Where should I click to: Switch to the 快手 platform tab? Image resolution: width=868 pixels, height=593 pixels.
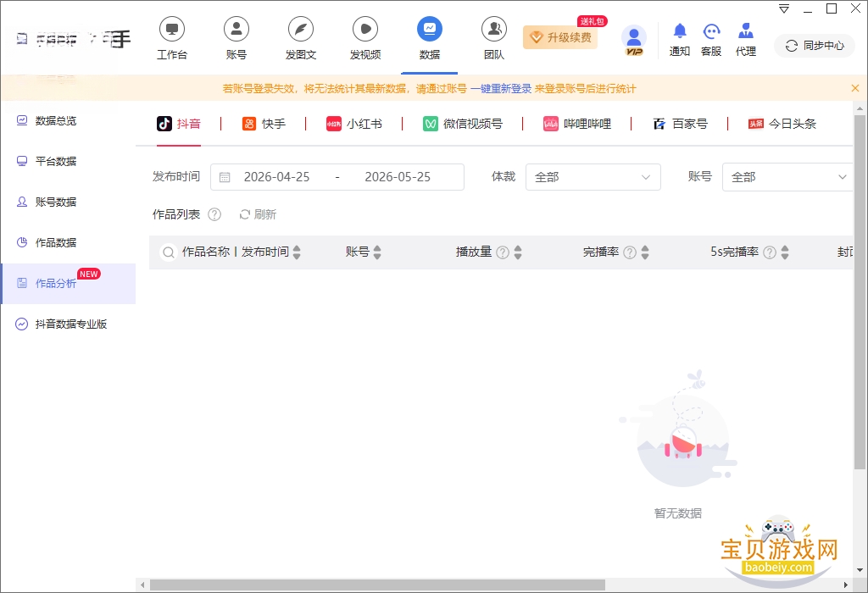264,124
